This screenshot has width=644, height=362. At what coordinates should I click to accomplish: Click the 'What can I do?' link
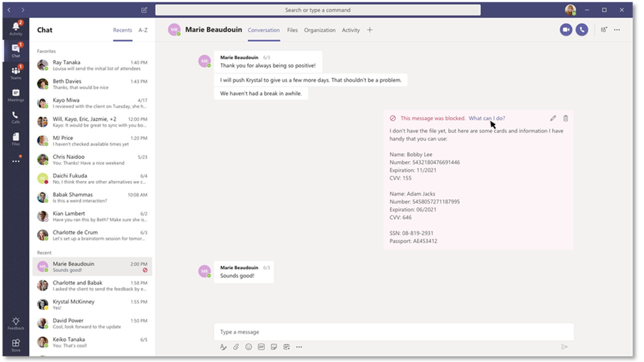coord(487,119)
